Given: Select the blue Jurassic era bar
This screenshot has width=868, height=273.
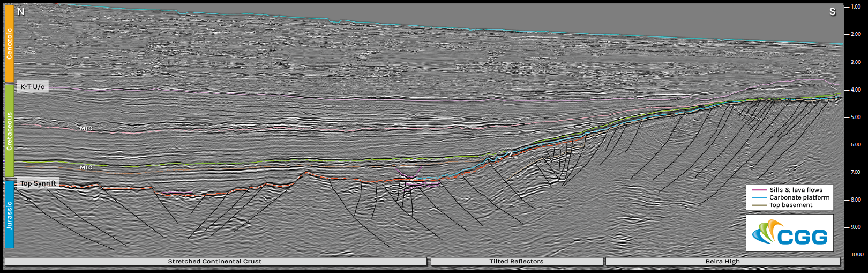Looking at the screenshot, I should [x=9, y=215].
